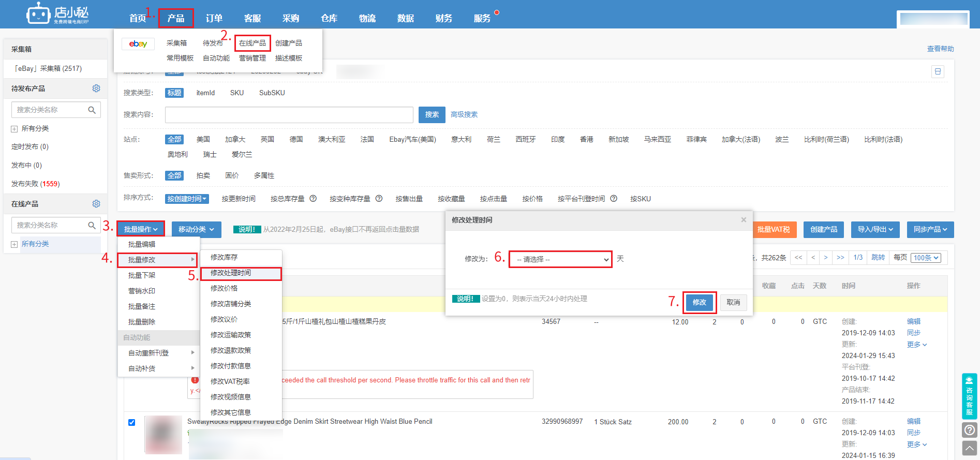Expand 所有分类 tree under 待发布产品
The width and height of the screenshot is (980, 460).
click(14, 129)
